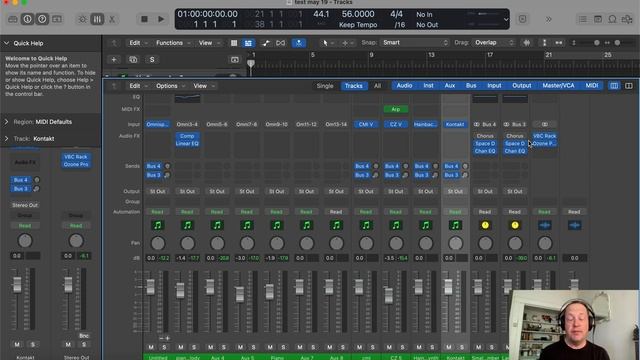640x360 pixels.
Task: Open the Snap Smart dropdown
Action: [x=414, y=42]
